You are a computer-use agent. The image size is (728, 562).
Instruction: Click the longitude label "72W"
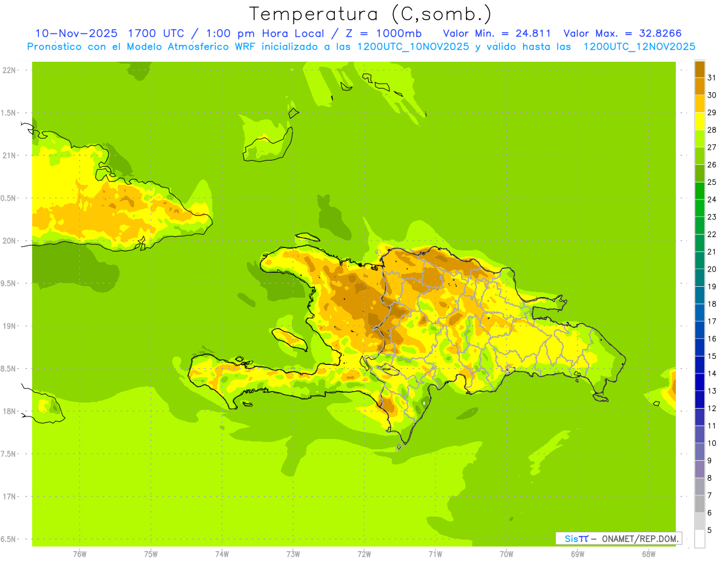[x=364, y=554]
